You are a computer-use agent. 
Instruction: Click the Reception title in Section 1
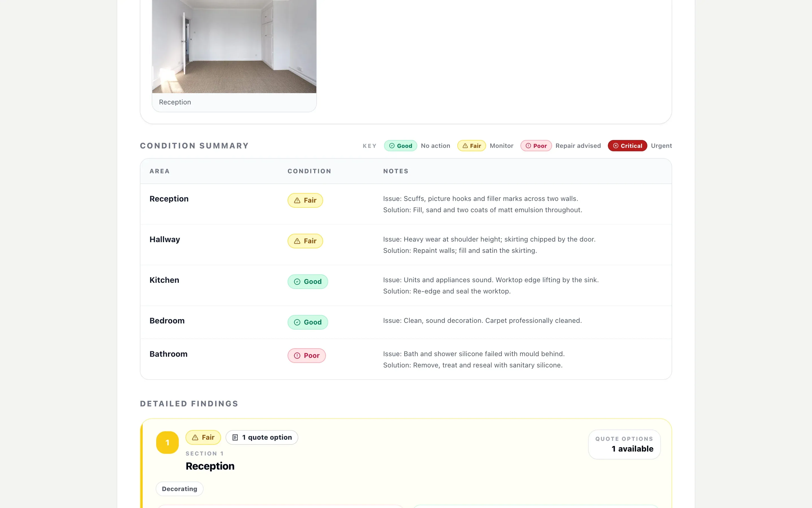tap(210, 466)
